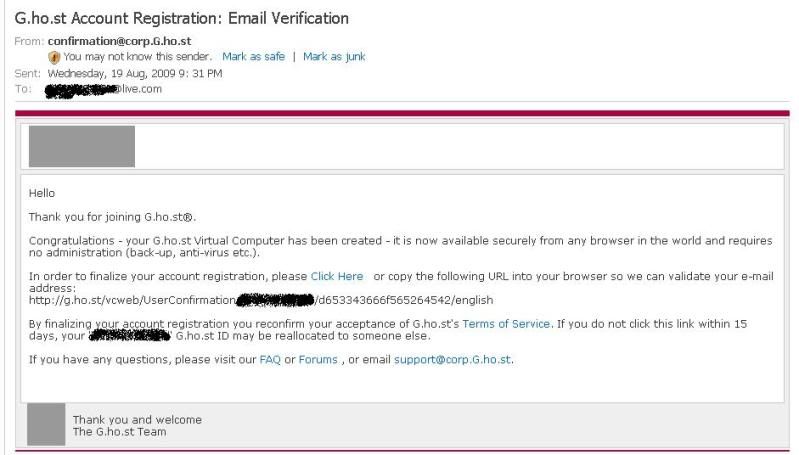Screen dimensions: 799x455
Task: Click the 'Thank you and welcome' footer text
Action: click(137, 420)
